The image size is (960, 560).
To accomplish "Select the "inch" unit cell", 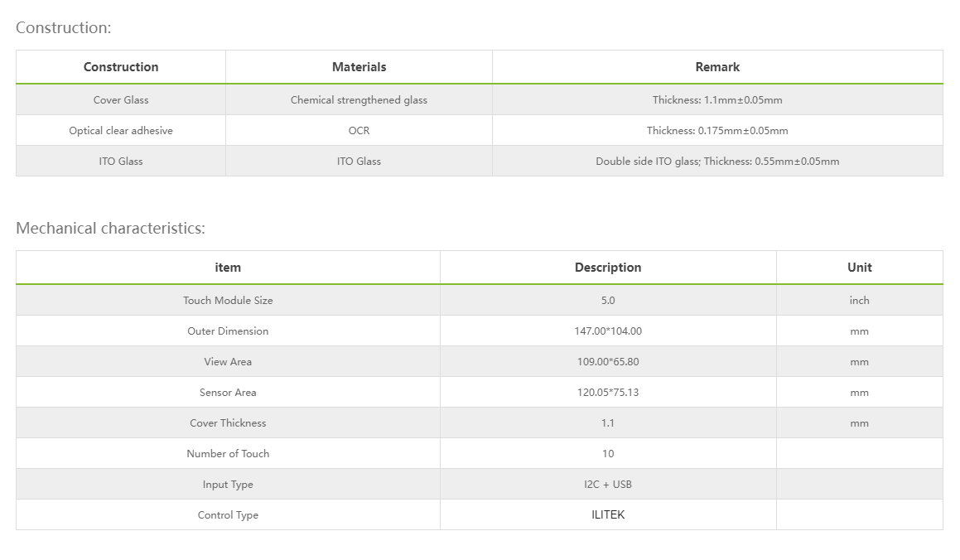I will coord(859,301).
